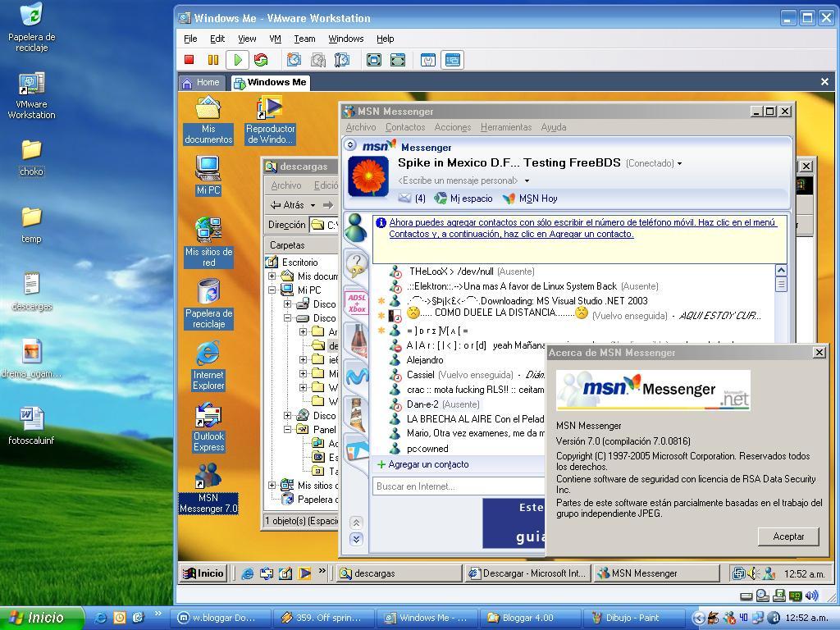
Task: Open Mi espacio in MSN Messenger
Action: 463,199
